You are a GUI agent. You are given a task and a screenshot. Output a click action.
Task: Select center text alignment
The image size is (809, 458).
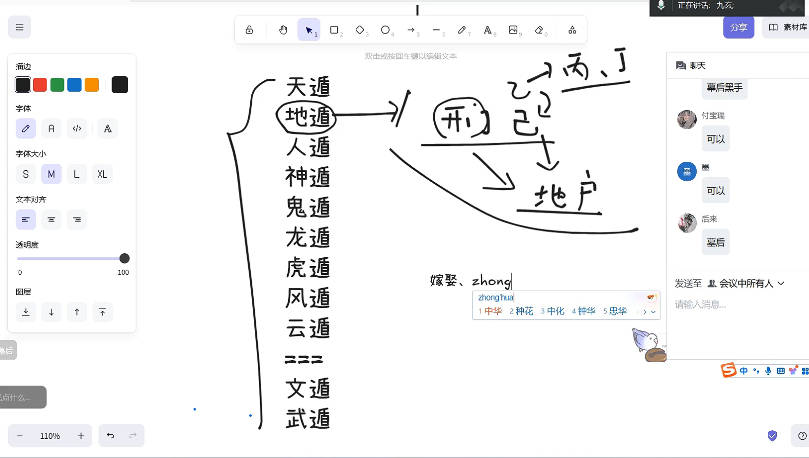click(x=51, y=219)
